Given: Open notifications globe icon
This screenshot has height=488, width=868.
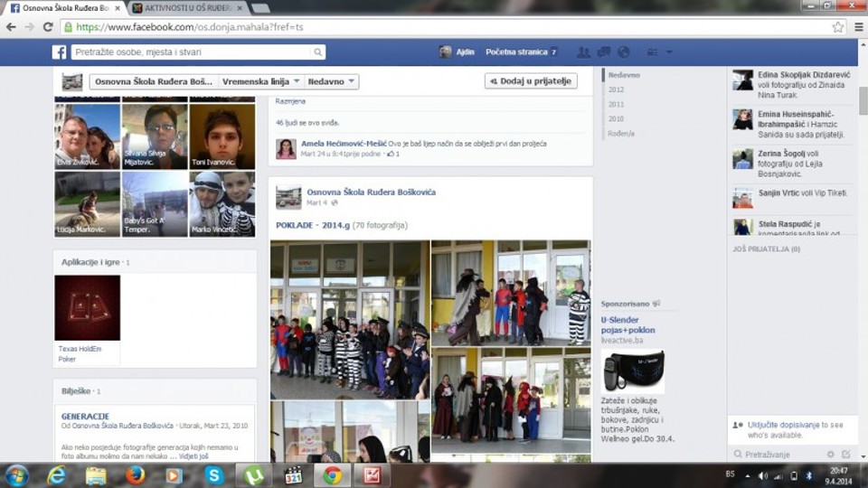Looking at the screenshot, I should coord(624,52).
